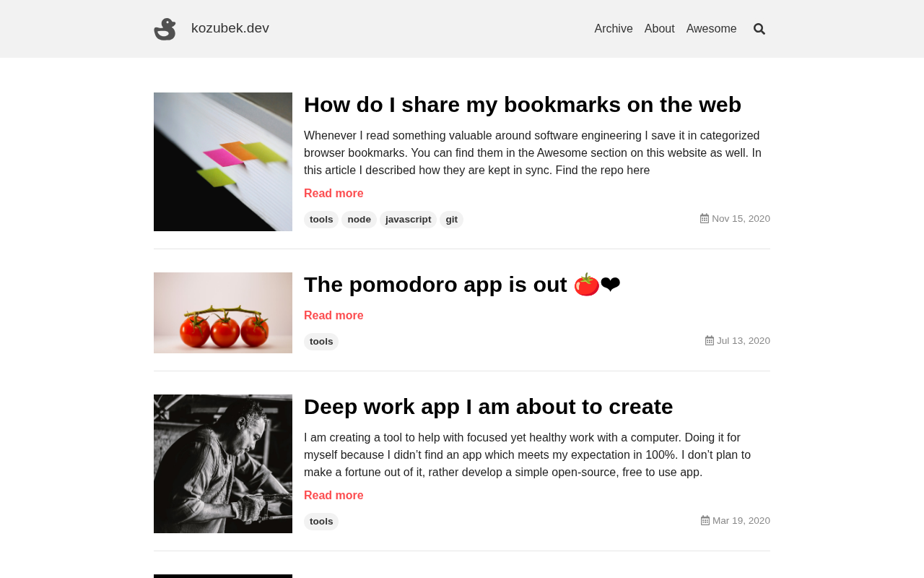Read more about sharing bookmarks
924x578 pixels.
pos(334,194)
